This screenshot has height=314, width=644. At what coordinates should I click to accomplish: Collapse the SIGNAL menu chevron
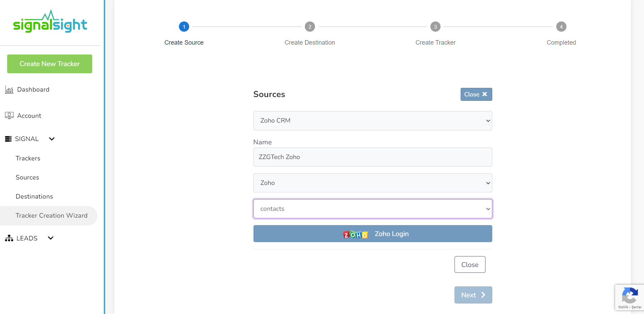point(52,139)
